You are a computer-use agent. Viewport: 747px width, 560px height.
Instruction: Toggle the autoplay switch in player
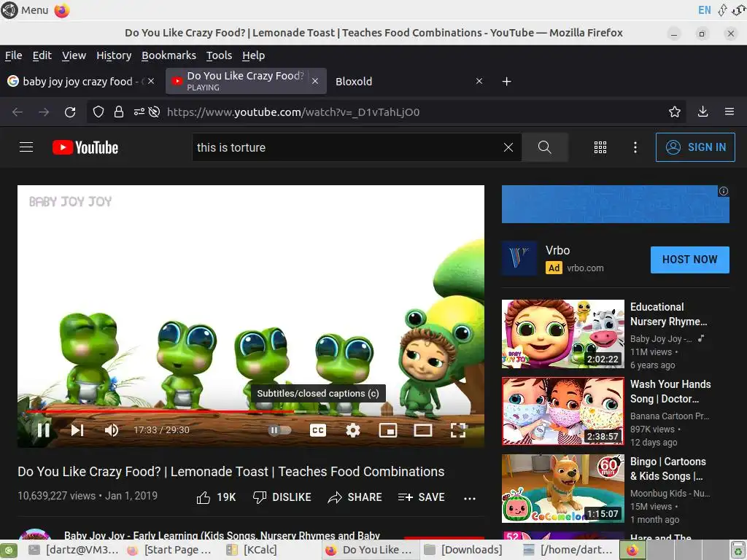(x=279, y=430)
